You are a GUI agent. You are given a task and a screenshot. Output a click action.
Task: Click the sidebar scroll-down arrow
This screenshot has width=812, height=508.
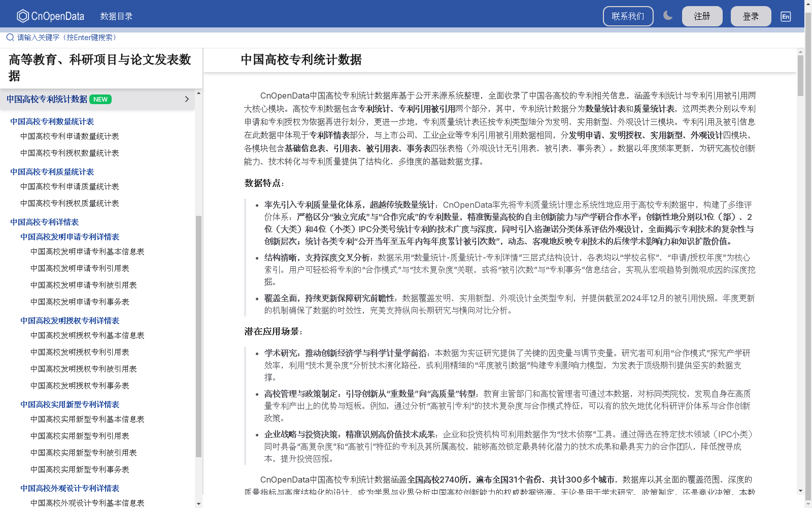[198, 504]
